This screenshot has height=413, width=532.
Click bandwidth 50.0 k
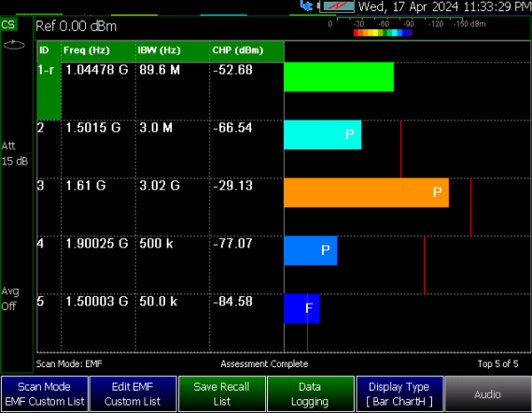pyautogui.click(x=158, y=302)
